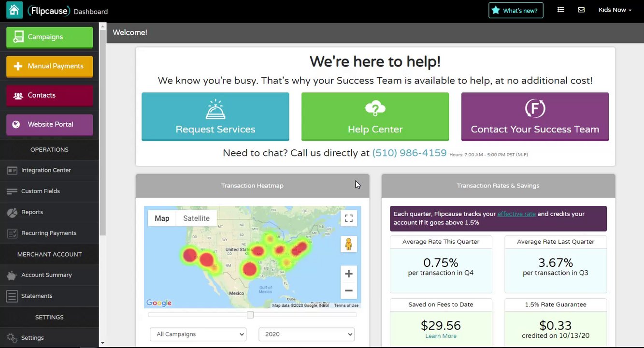Click the service bell icon on Request Services

[x=215, y=109]
